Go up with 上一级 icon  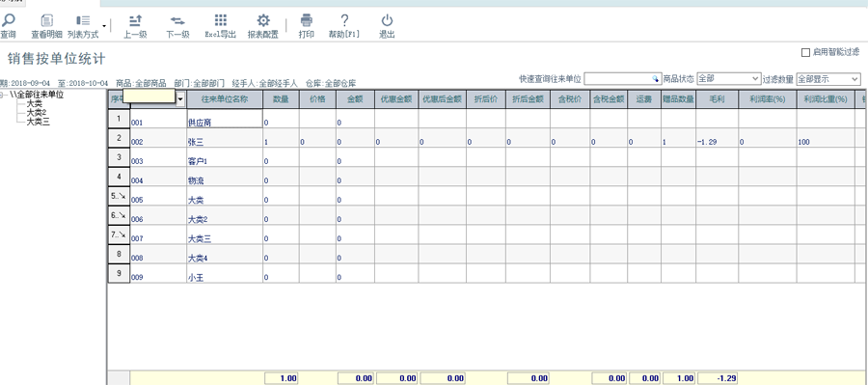pos(135,21)
